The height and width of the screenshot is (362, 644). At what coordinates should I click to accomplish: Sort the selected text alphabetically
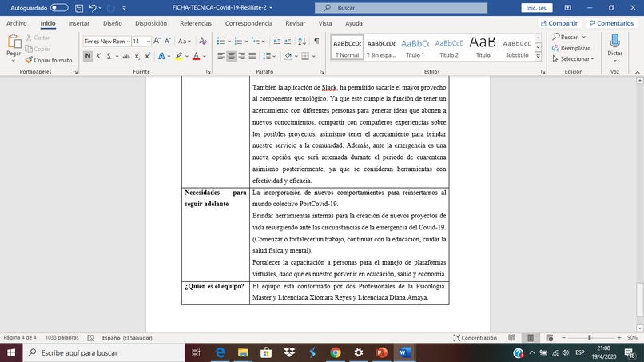pyautogui.click(x=302, y=41)
